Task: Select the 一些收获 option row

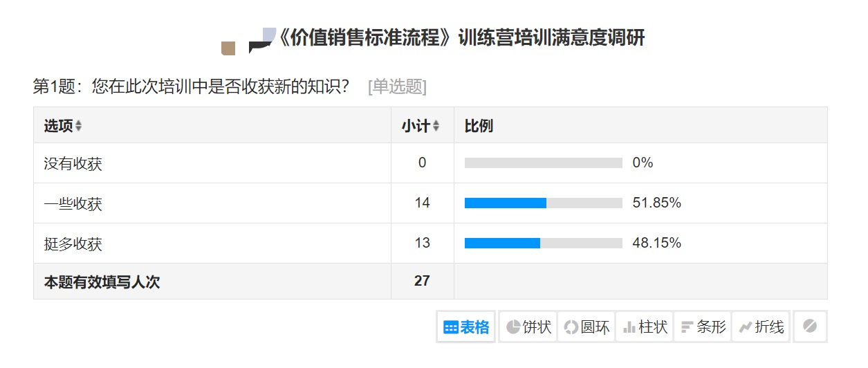Action: pos(430,203)
